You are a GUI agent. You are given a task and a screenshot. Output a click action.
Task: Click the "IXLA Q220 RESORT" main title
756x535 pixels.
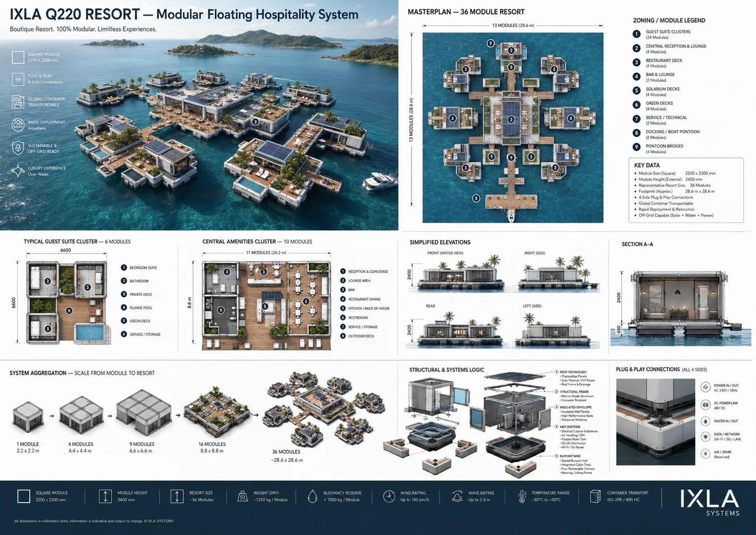pos(75,14)
